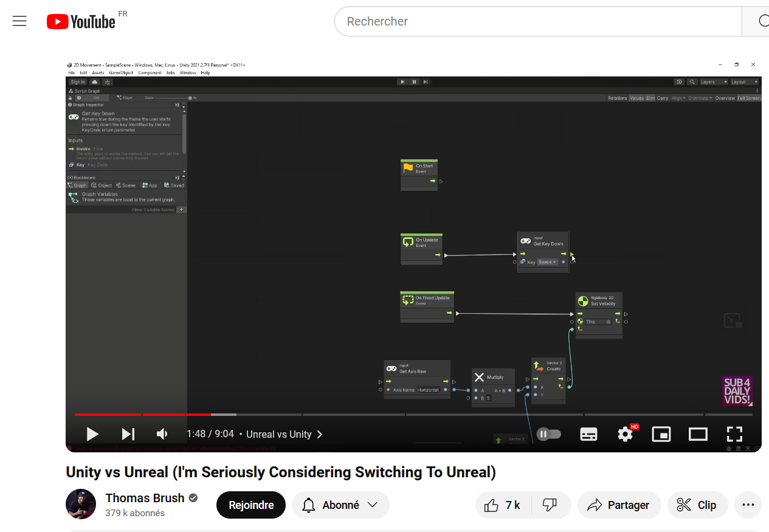769x532 pixels.
Task: Like the video with thumbs up
Action: point(503,505)
